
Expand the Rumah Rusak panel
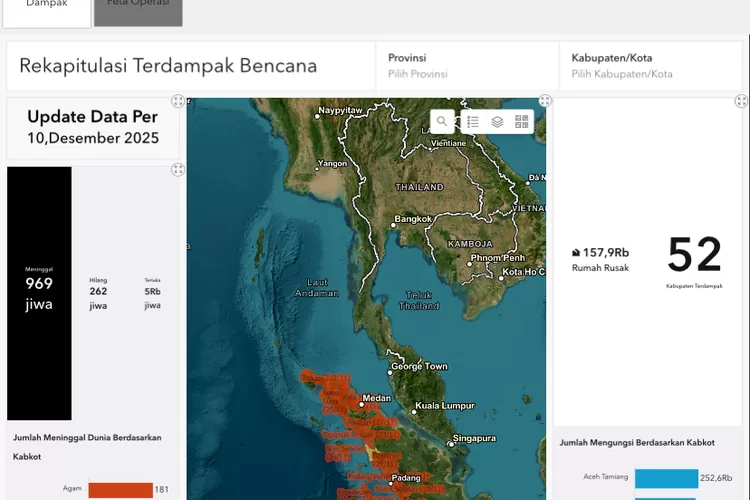point(741,101)
